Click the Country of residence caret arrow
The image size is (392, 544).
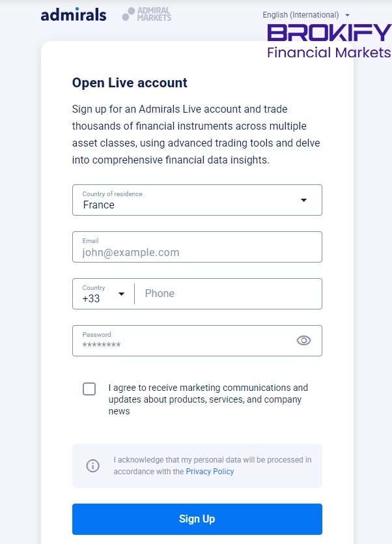[x=303, y=200]
